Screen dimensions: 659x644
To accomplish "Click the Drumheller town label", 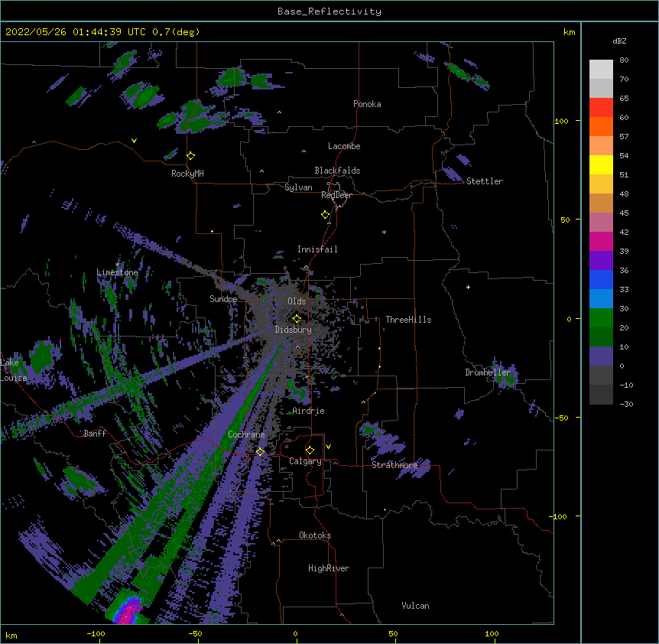I will pyautogui.click(x=488, y=372).
